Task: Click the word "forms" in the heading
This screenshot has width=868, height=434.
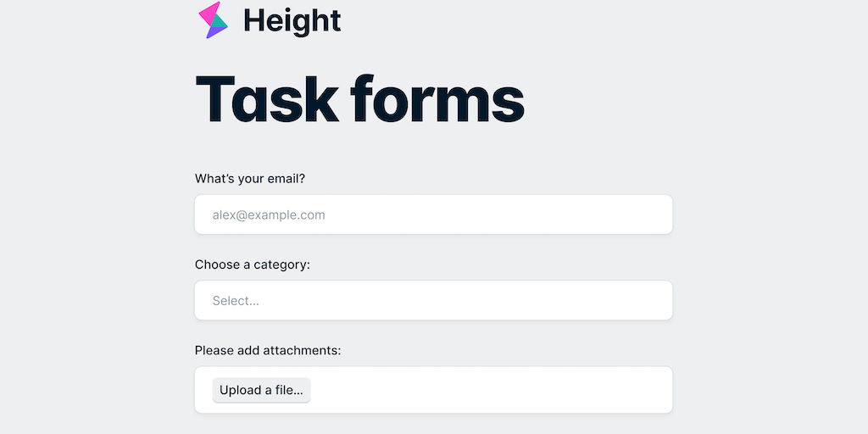Action: [x=437, y=101]
